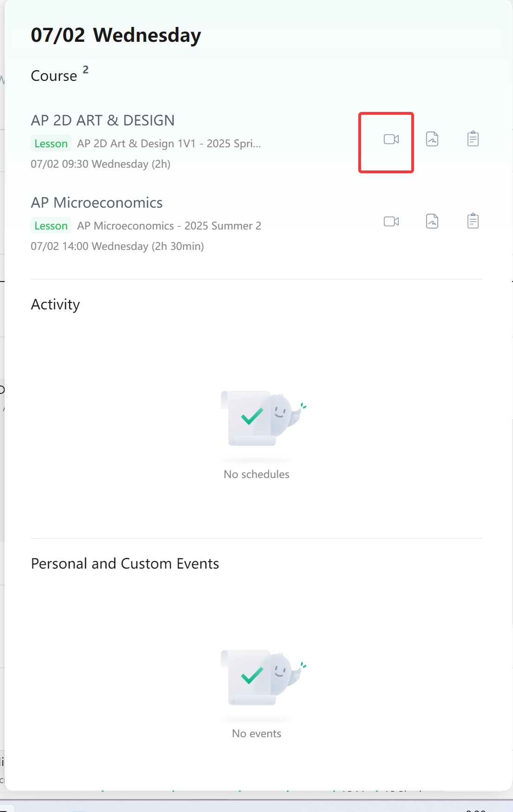The width and height of the screenshot is (513, 812).
Task: Open signed document icon for AP 2D Art
Action: click(x=432, y=139)
